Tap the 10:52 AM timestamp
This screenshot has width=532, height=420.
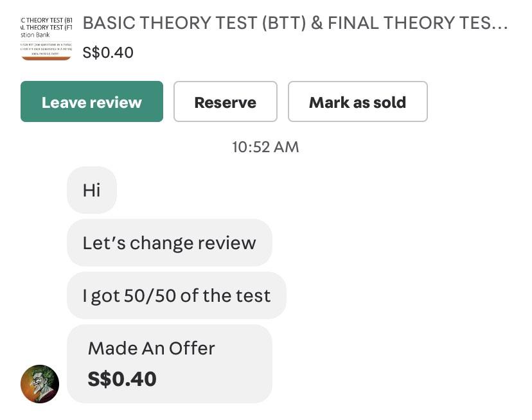[265, 147]
